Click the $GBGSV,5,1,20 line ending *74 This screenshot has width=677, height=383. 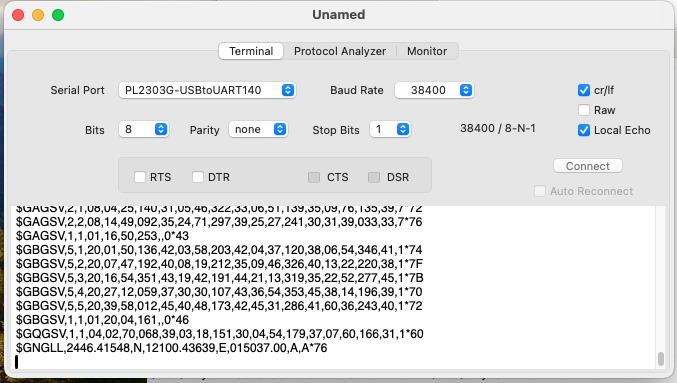219,250
